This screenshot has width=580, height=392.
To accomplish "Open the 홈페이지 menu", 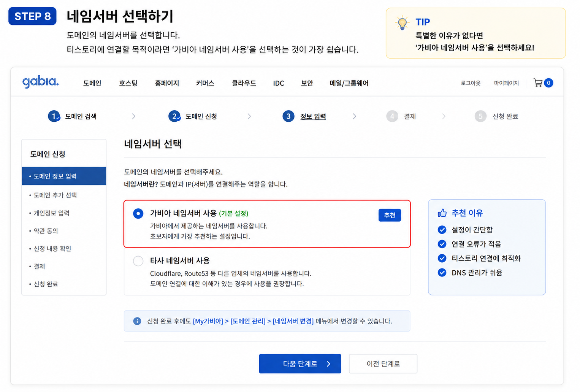I will click(x=167, y=83).
